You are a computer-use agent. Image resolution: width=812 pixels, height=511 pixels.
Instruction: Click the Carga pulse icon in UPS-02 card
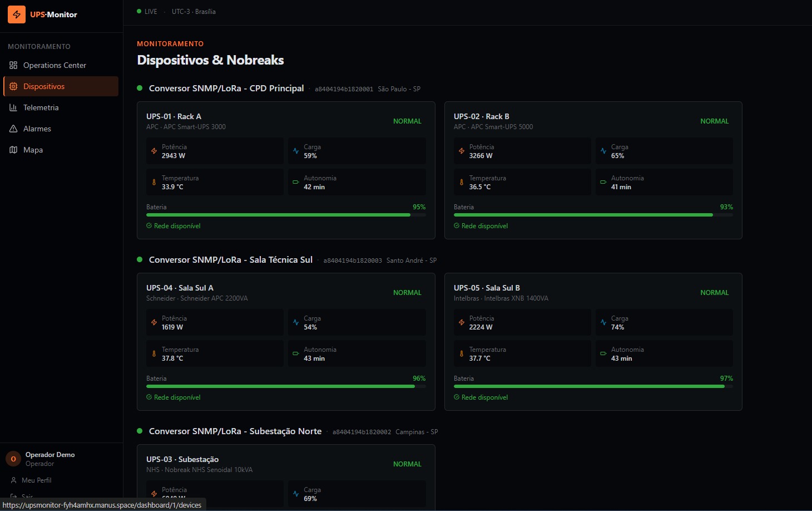click(603, 151)
